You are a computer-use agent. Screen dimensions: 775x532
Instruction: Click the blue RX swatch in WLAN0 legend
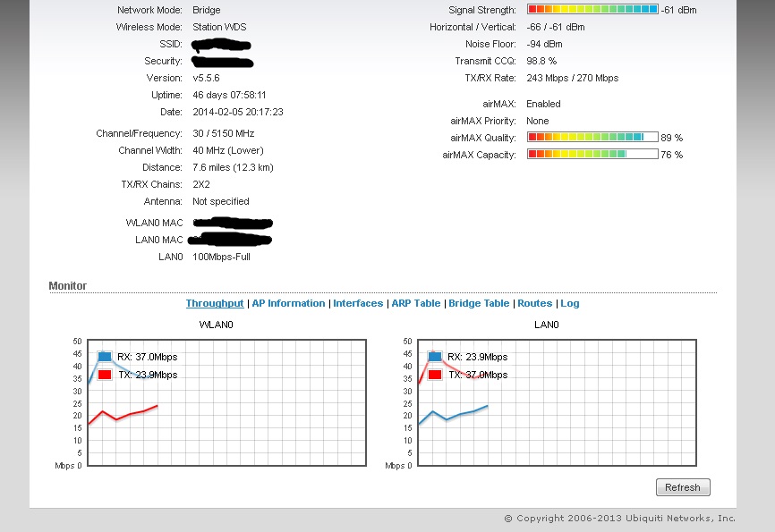pyautogui.click(x=105, y=357)
